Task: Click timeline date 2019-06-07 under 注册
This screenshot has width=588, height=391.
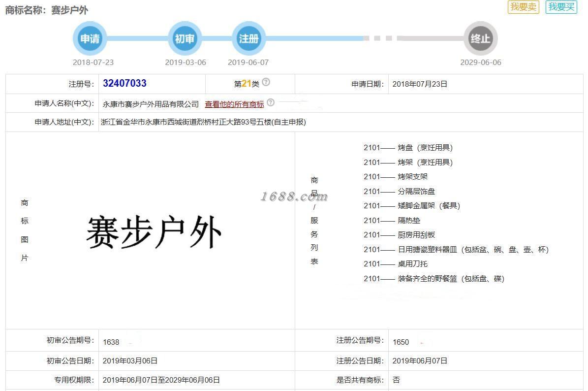Action: 248,62
